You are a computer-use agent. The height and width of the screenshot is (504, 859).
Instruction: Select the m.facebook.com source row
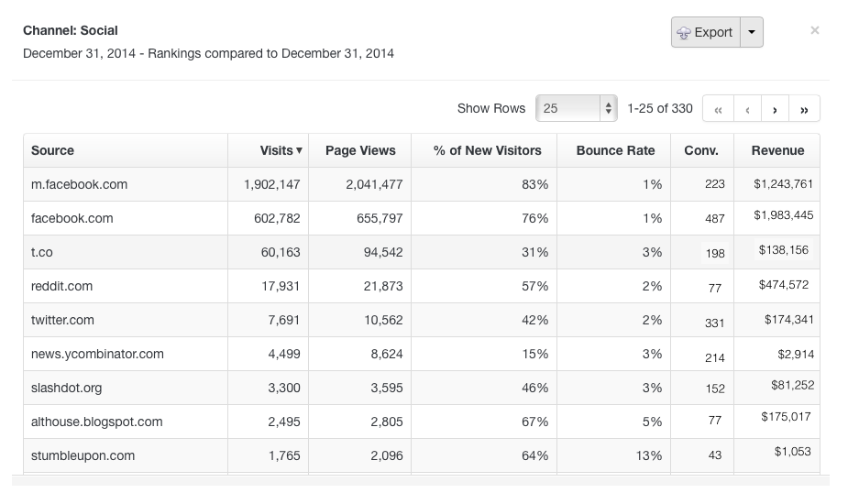point(79,184)
